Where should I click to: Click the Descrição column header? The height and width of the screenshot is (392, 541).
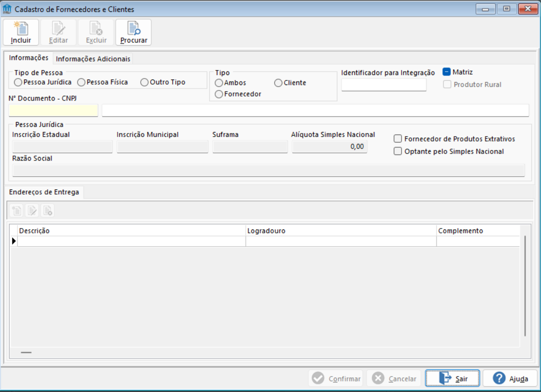coord(132,230)
